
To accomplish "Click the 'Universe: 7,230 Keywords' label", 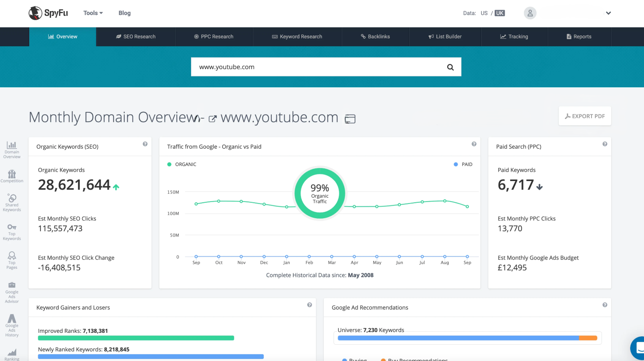I will pyautogui.click(x=371, y=330).
